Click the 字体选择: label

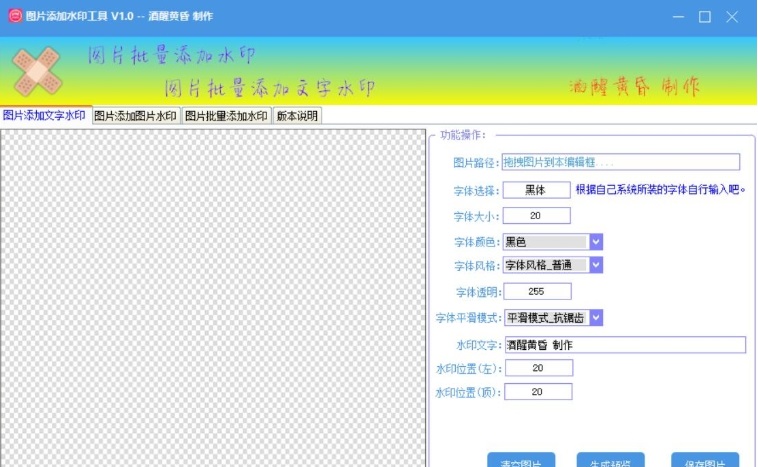coord(476,191)
